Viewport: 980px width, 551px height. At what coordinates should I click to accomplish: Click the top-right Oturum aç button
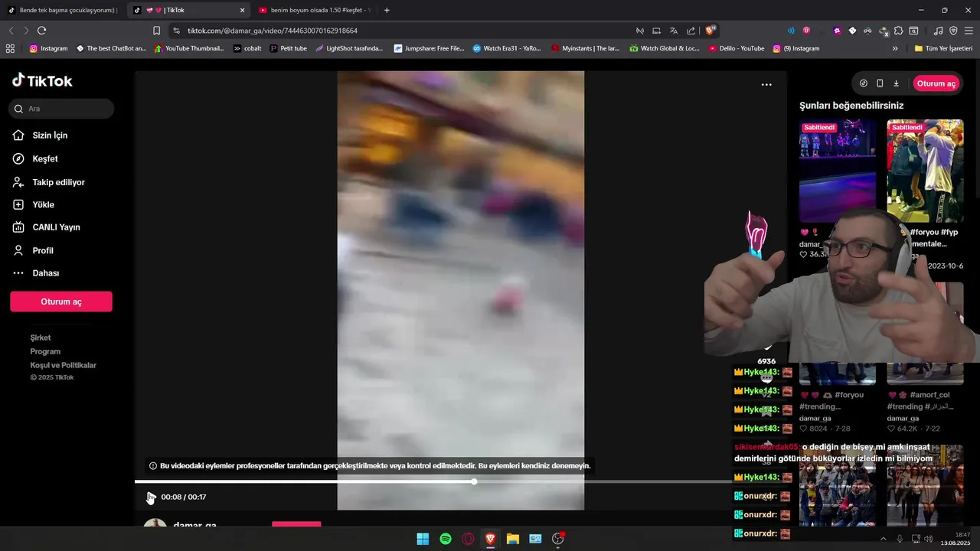[x=936, y=83]
